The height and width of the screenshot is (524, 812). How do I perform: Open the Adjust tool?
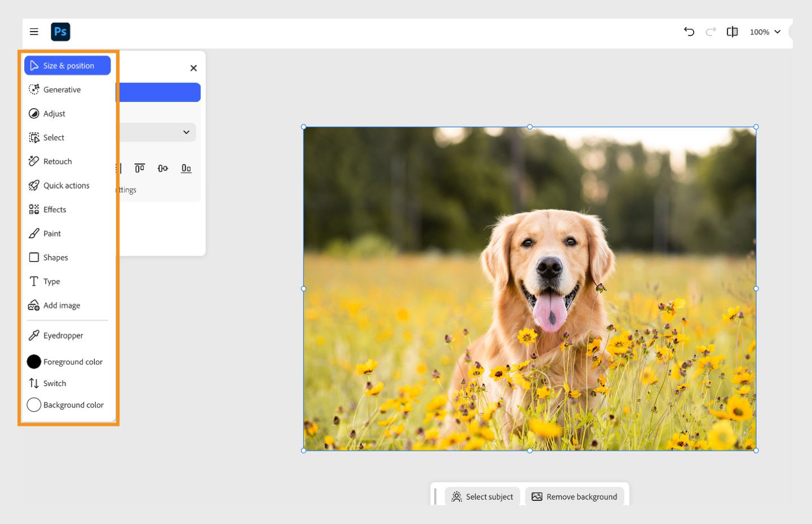(x=54, y=113)
